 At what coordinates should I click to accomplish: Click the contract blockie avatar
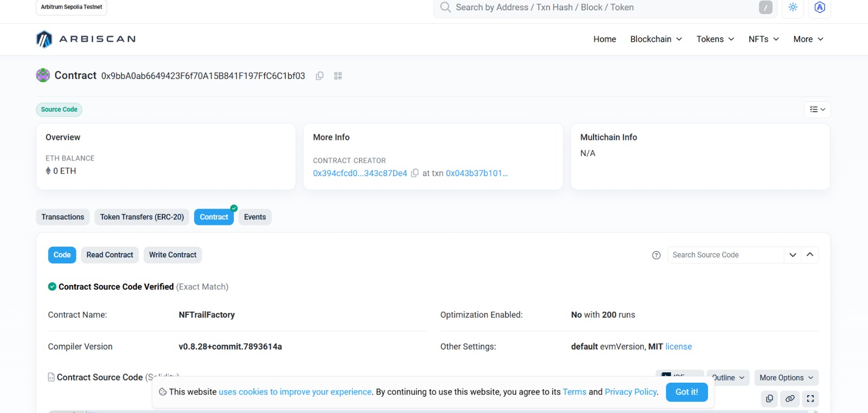point(43,75)
